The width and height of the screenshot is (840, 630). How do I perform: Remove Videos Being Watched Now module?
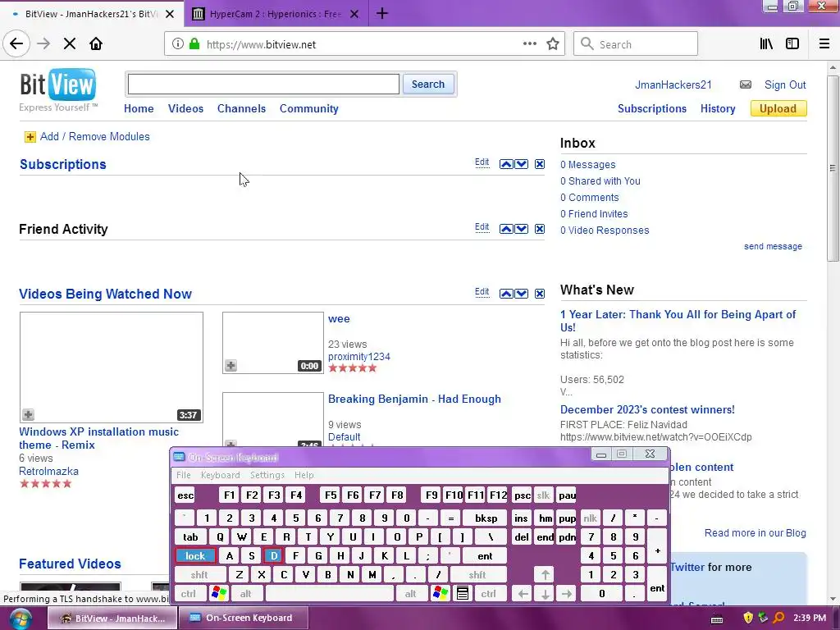point(540,294)
